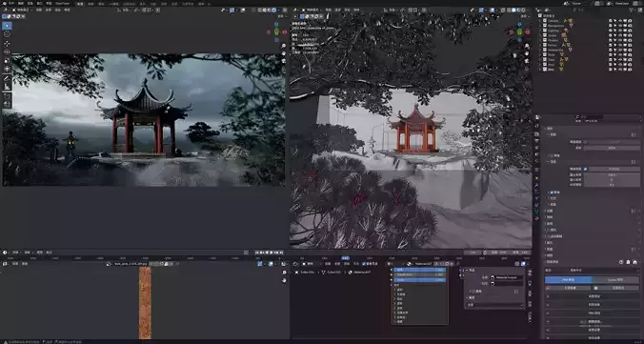Select the Annotate pencil tool in left viewport
644x344 pixels.
pyautogui.click(x=7, y=78)
